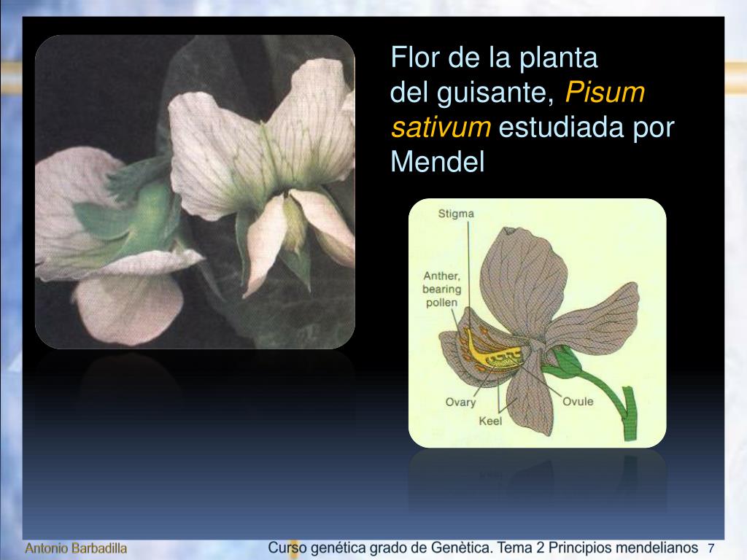
Task: Click the italic word sativum
Action: point(441,127)
